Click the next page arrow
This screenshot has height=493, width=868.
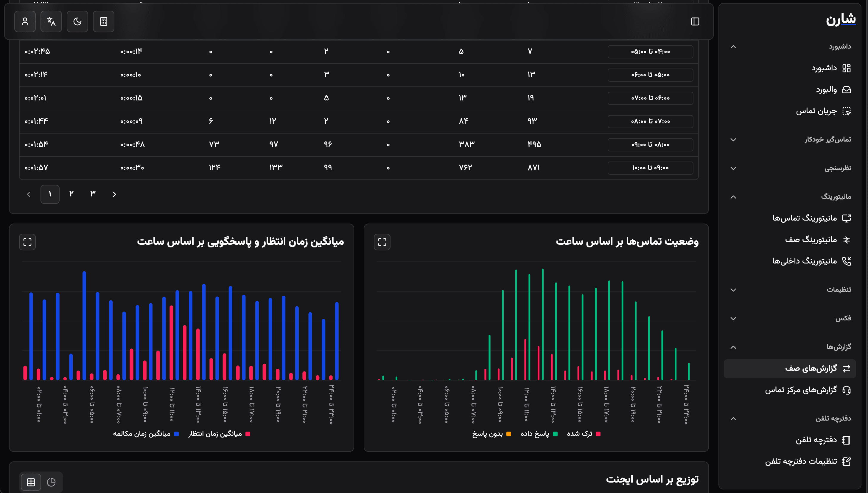[x=114, y=194]
